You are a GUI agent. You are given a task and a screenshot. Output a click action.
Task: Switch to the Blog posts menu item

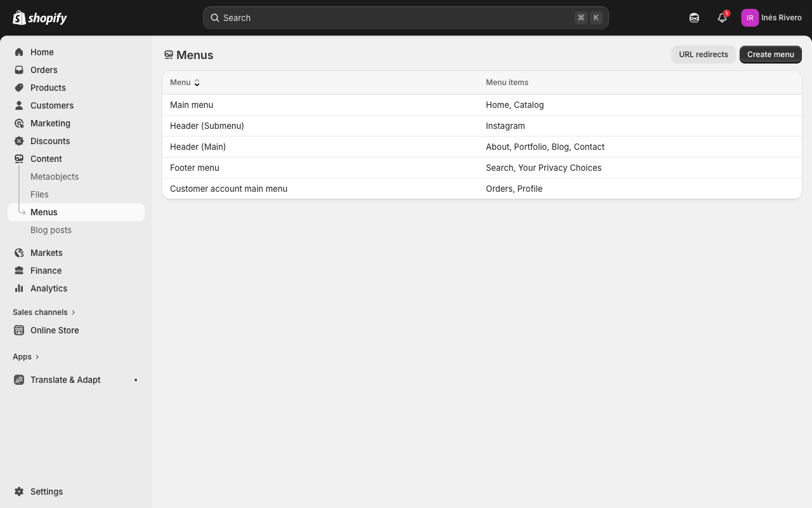[x=51, y=230]
